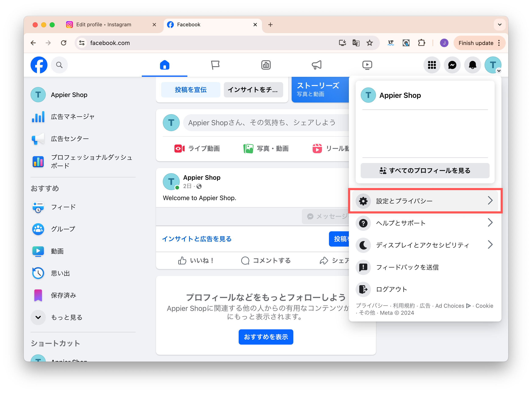Open 広告センター in sidebar
This screenshot has height=393, width=532.
pyautogui.click(x=83, y=139)
